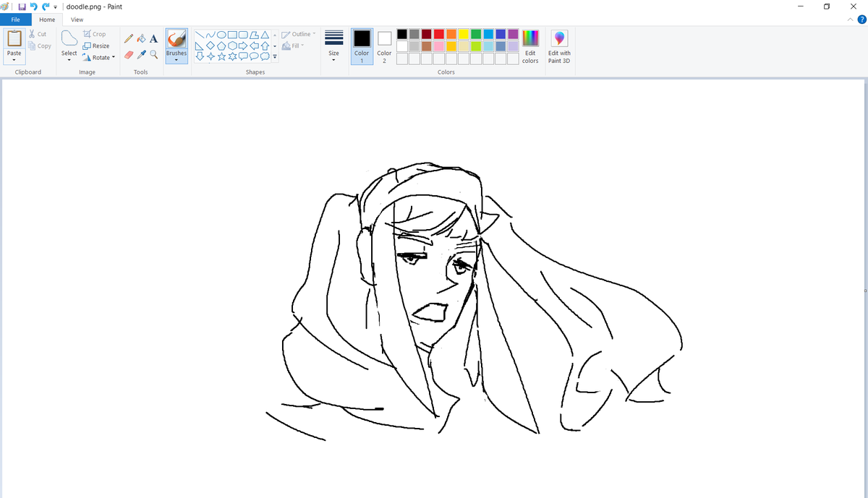The width and height of the screenshot is (868, 498).
Task: Choose the Right triangle shape
Action: tap(200, 46)
